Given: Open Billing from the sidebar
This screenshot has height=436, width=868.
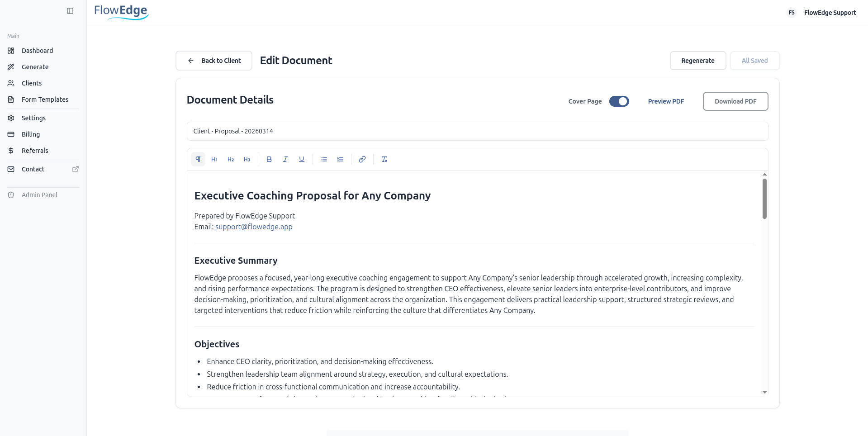Looking at the screenshot, I should point(31,134).
